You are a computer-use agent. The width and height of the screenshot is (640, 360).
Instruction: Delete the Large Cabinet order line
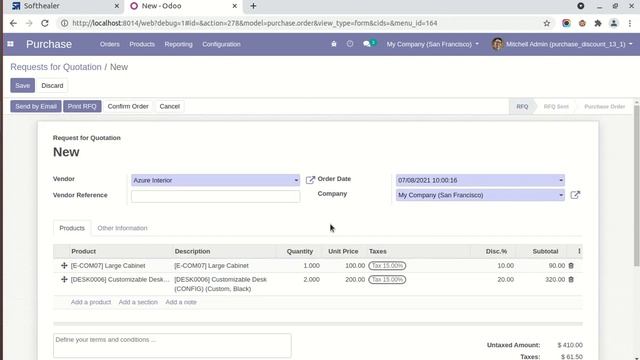tap(571, 266)
